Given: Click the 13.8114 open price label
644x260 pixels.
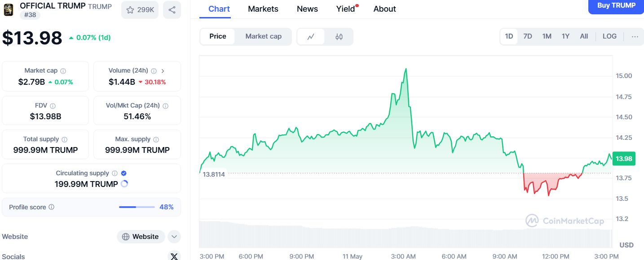Looking at the screenshot, I should coord(214,174).
